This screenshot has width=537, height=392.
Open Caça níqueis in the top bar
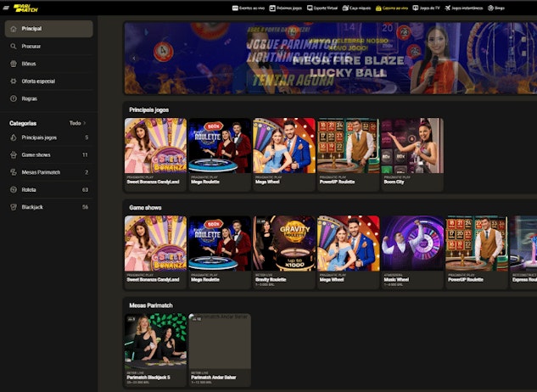point(356,8)
